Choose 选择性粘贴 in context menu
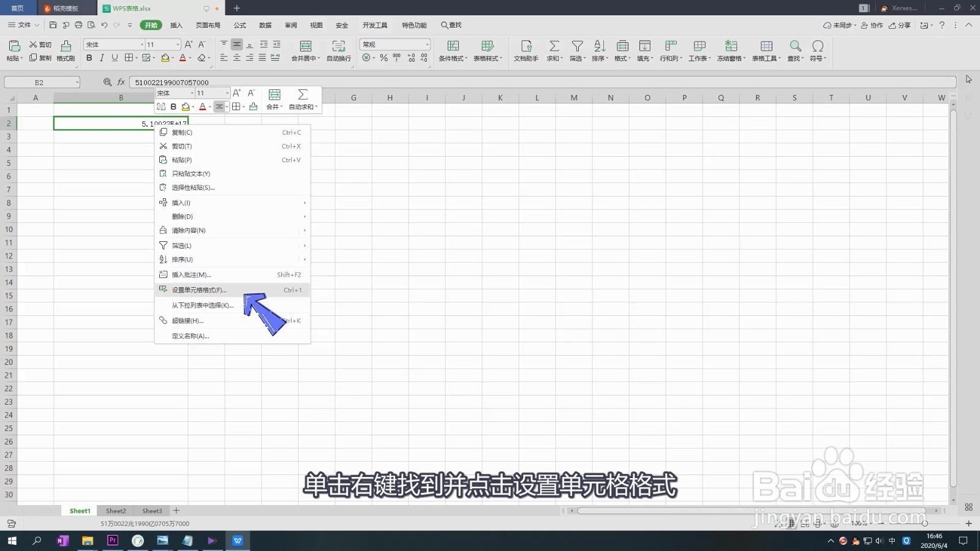Viewport: 980px width, 551px height. [x=233, y=187]
